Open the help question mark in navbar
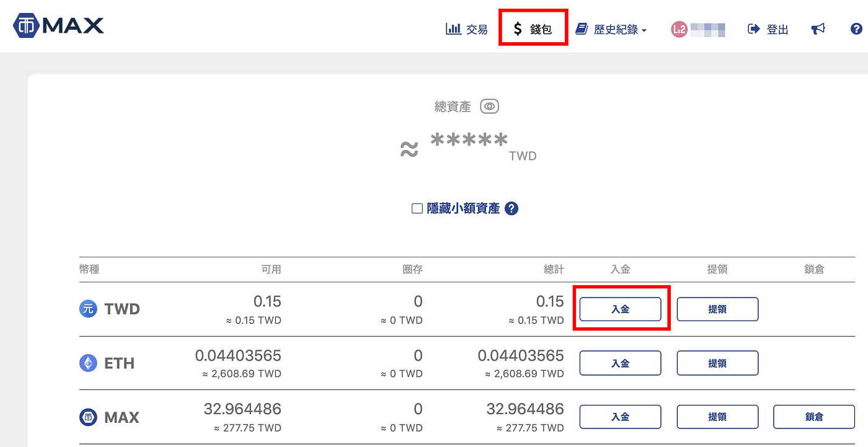 (856, 29)
